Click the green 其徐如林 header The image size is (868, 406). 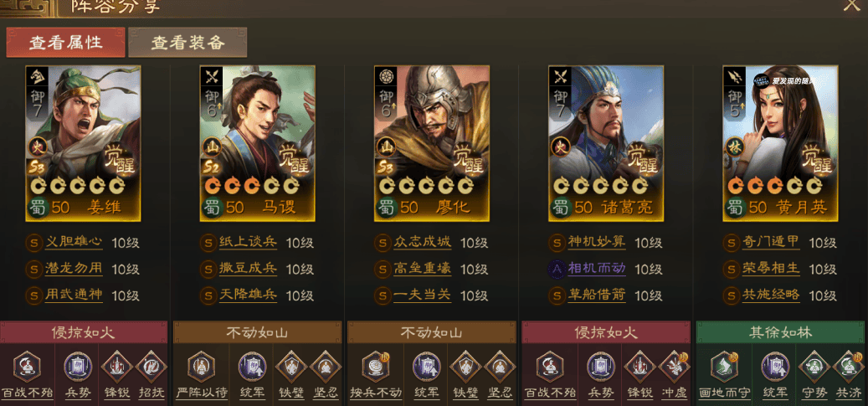(x=780, y=332)
